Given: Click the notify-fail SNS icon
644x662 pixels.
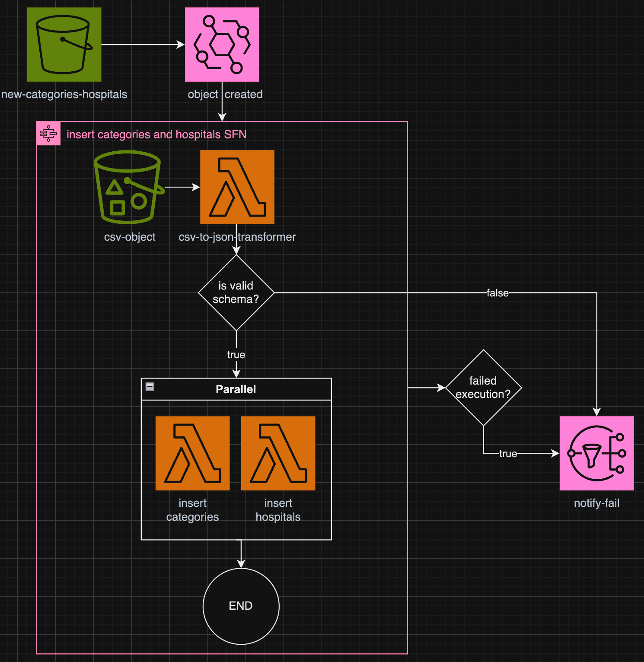Looking at the screenshot, I should click(597, 453).
